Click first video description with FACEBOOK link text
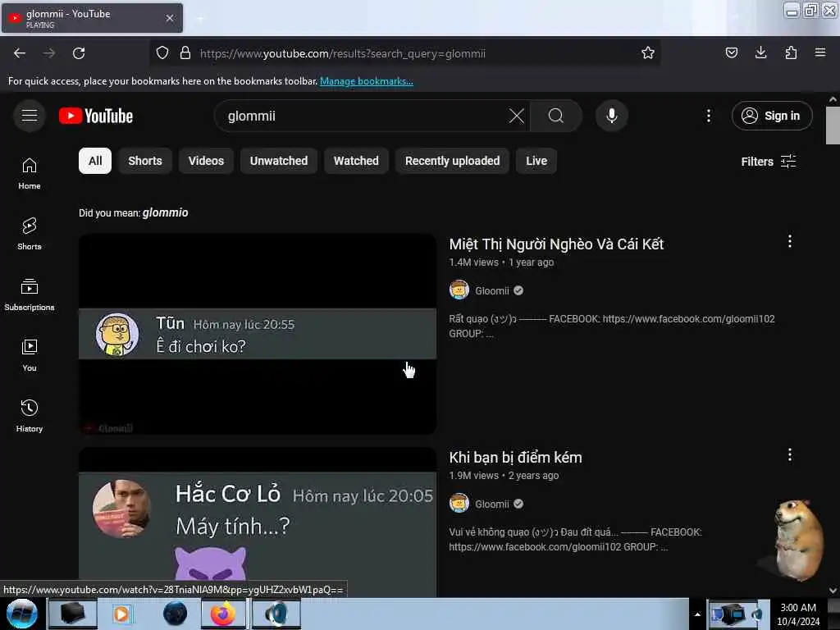 tap(612, 326)
